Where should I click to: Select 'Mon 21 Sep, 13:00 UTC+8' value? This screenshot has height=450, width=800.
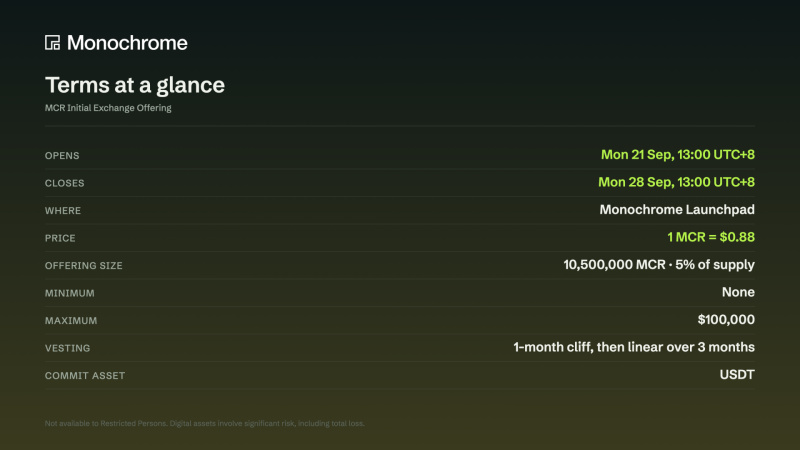[x=678, y=155]
